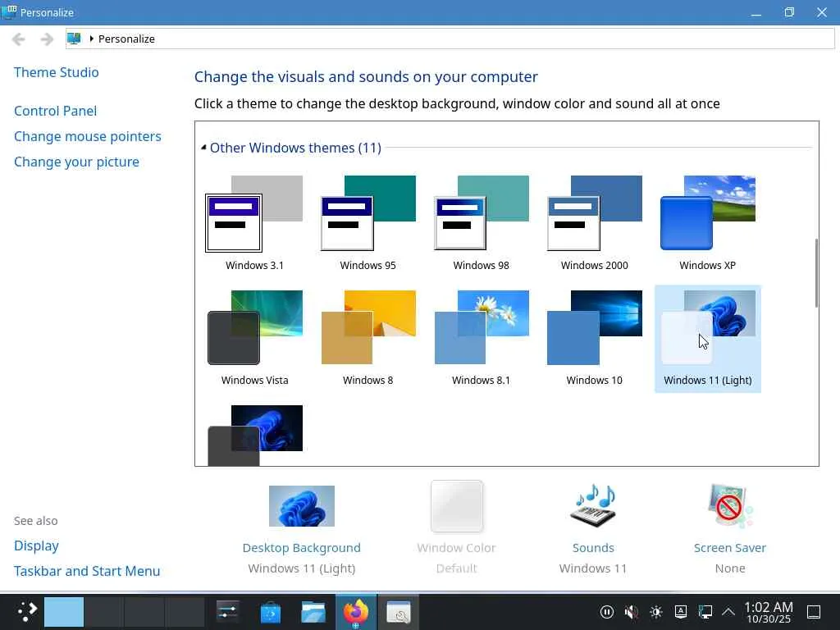Select the Windows 3.1 theme
The width and height of the screenshot is (840, 630).
pos(254,223)
